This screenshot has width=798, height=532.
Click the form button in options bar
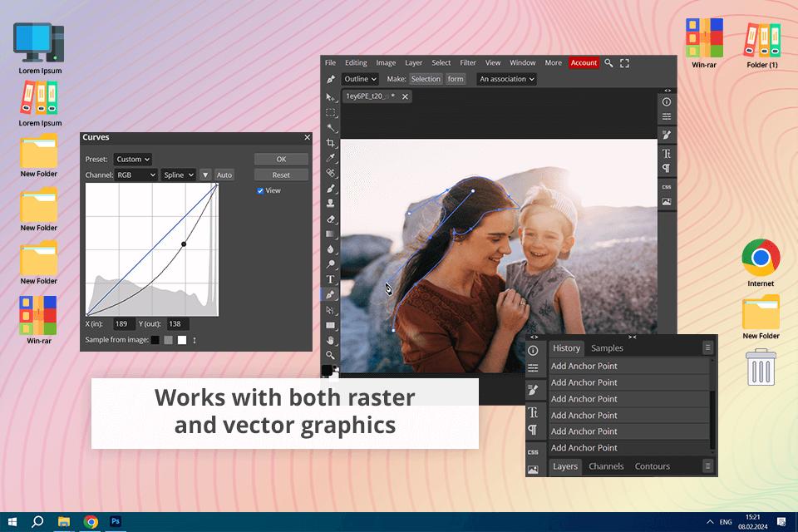coord(456,79)
